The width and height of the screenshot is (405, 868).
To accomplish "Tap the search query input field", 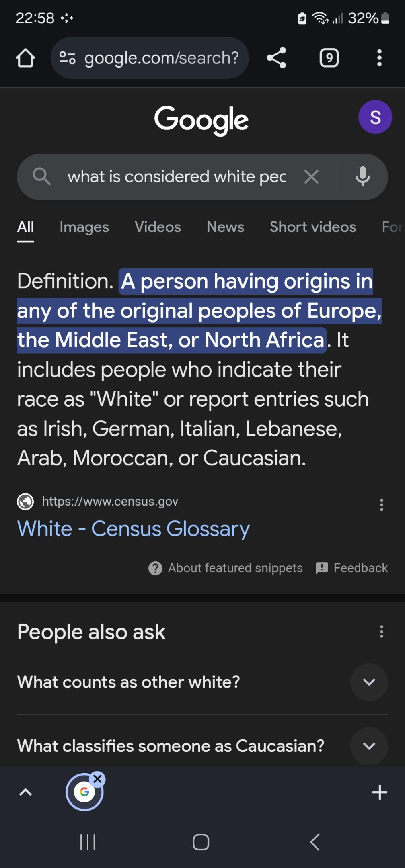I will coord(177,176).
